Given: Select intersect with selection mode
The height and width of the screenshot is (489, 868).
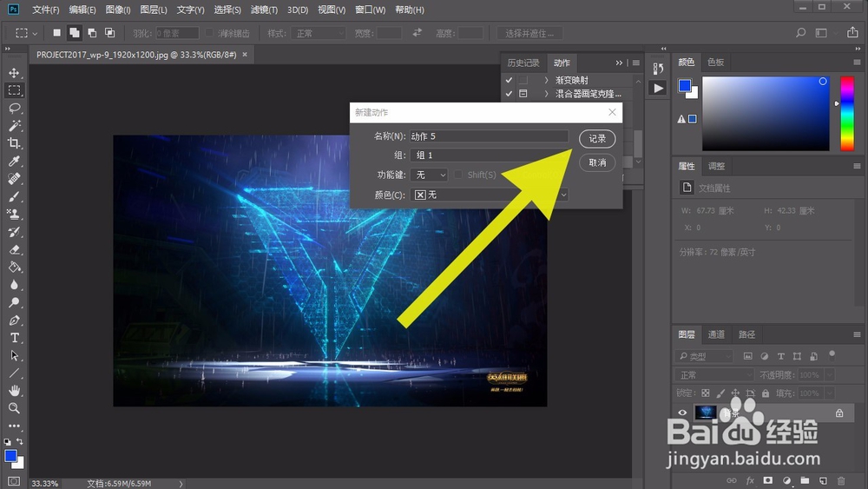Looking at the screenshot, I should tap(109, 33).
